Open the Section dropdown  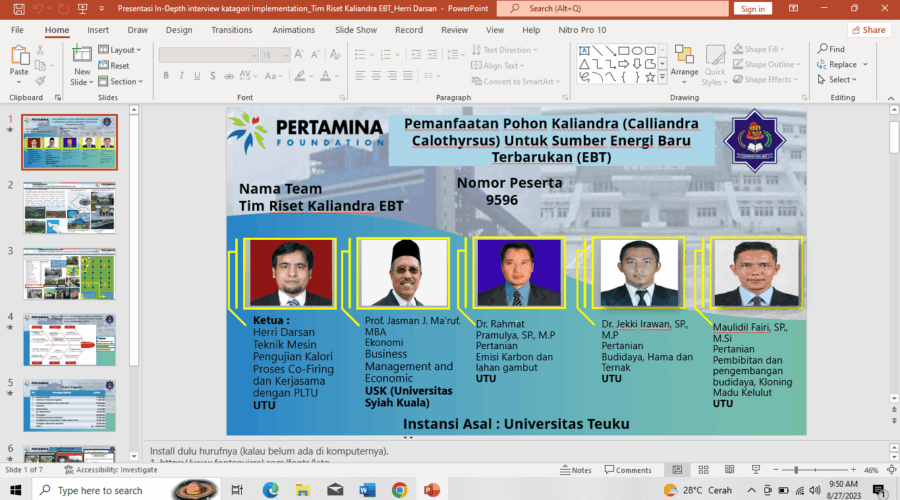[120, 82]
